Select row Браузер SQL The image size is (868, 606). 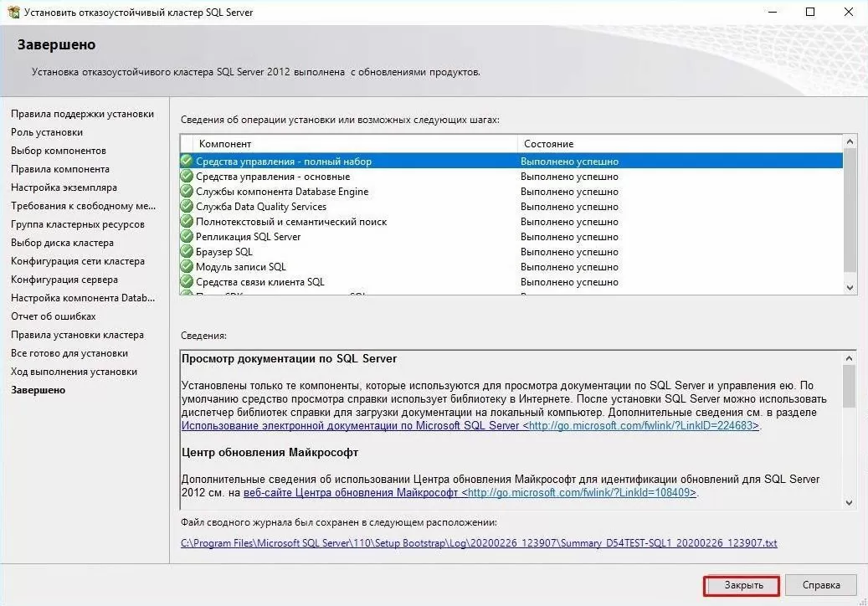pyautogui.click(x=511, y=251)
